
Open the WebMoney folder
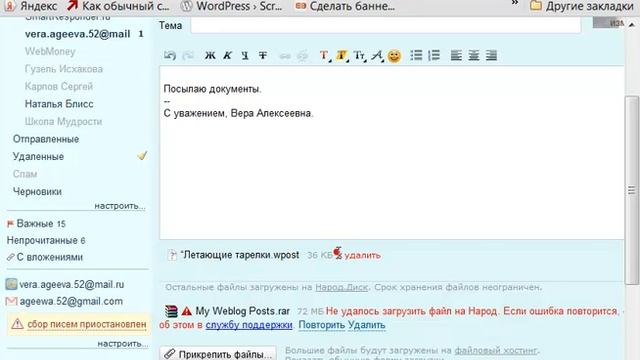click(x=50, y=51)
